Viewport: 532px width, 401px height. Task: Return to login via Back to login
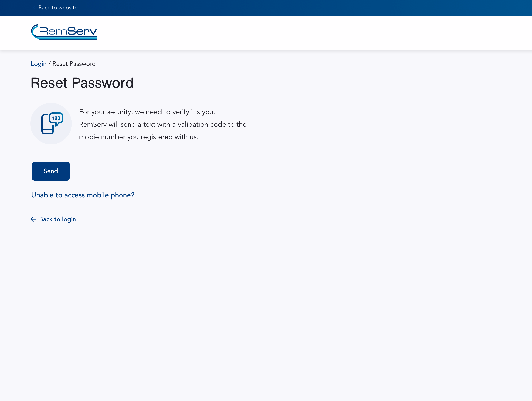click(58, 219)
